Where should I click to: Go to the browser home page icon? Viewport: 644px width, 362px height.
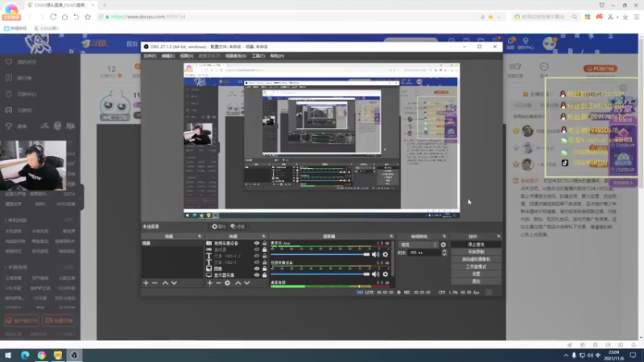point(64,17)
